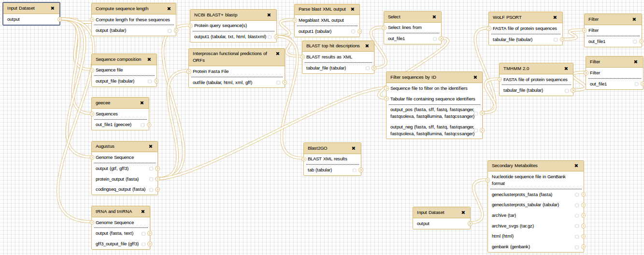The image size is (644, 255).
Task: Click the WoLF PSORT 'tabular_file (tabular)' row
Action: 526,40
